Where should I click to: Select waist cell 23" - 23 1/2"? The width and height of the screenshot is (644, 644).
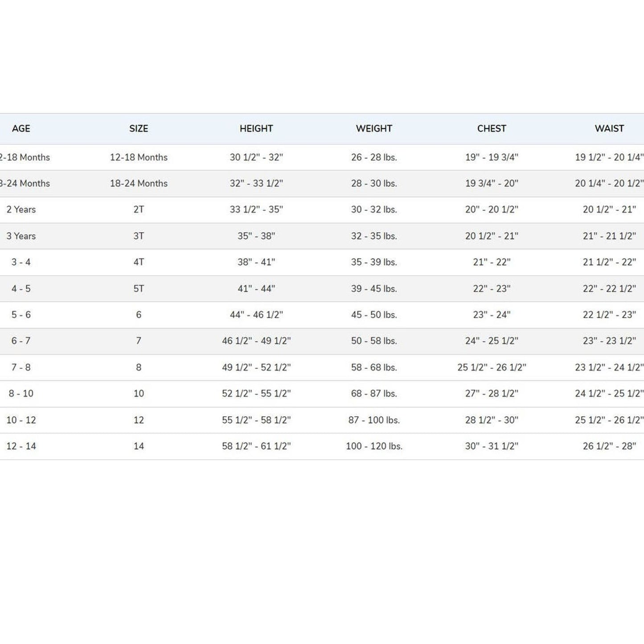[609, 341]
